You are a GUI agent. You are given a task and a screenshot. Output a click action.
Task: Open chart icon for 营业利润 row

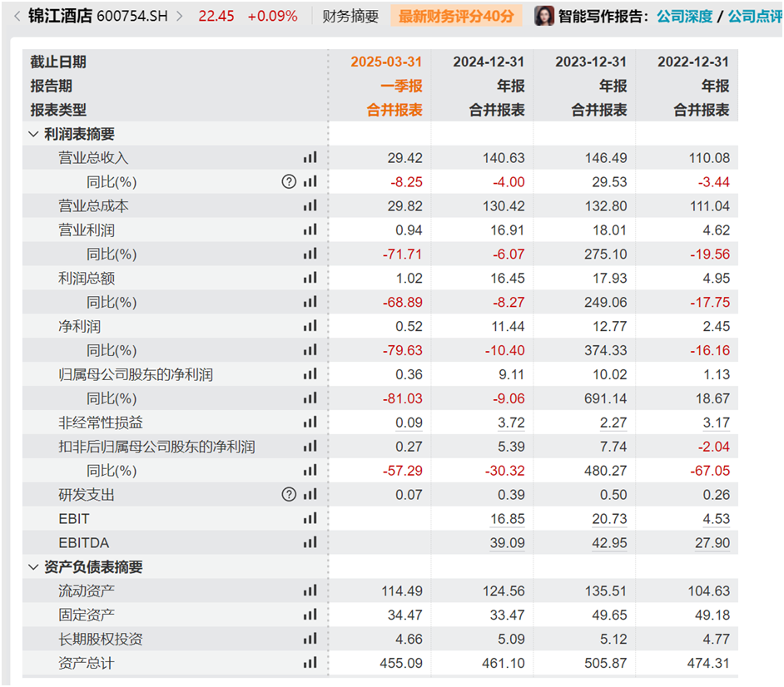pyautogui.click(x=310, y=230)
